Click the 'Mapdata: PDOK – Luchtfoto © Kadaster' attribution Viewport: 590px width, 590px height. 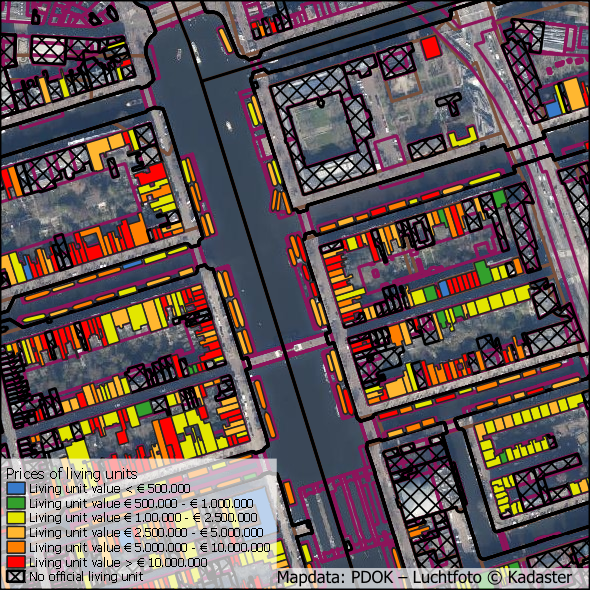[x=425, y=577]
